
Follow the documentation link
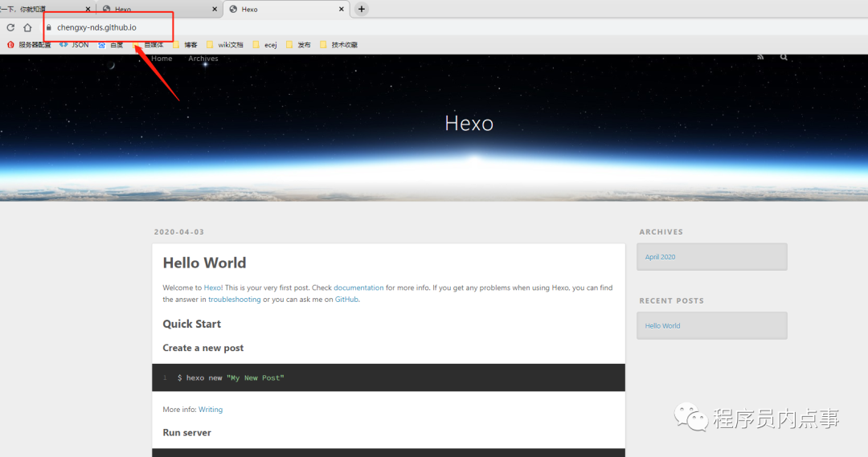pos(358,288)
